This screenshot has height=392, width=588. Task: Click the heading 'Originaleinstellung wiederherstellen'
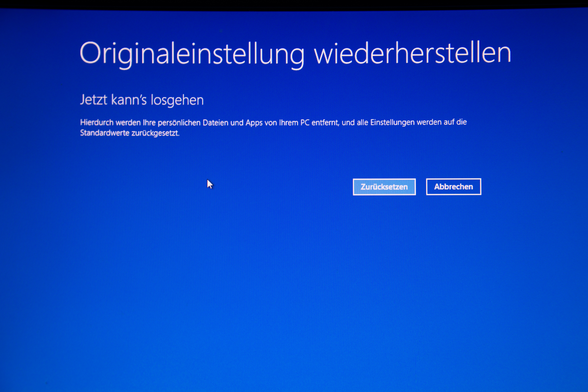click(x=295, y=53)
